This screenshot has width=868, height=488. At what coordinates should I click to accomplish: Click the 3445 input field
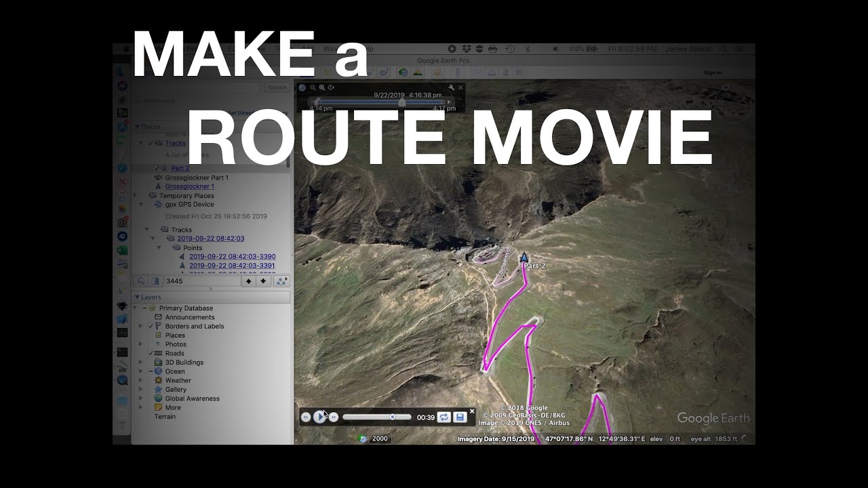[202, 281]
